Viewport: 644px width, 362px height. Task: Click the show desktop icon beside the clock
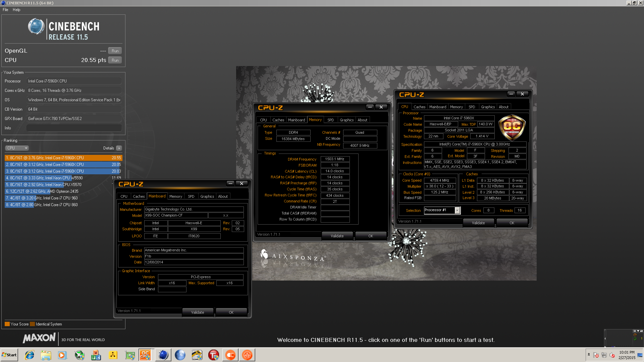click(640, 355)
